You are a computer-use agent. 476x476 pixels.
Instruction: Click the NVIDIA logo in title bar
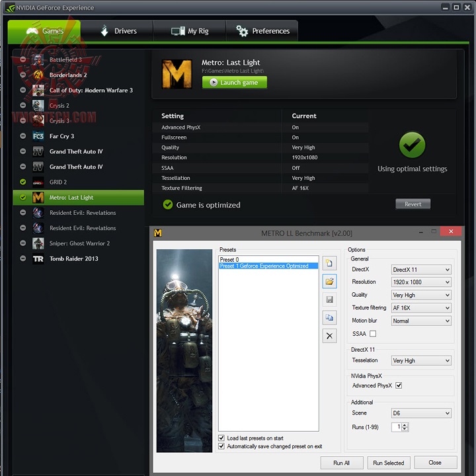click(11, 7)
